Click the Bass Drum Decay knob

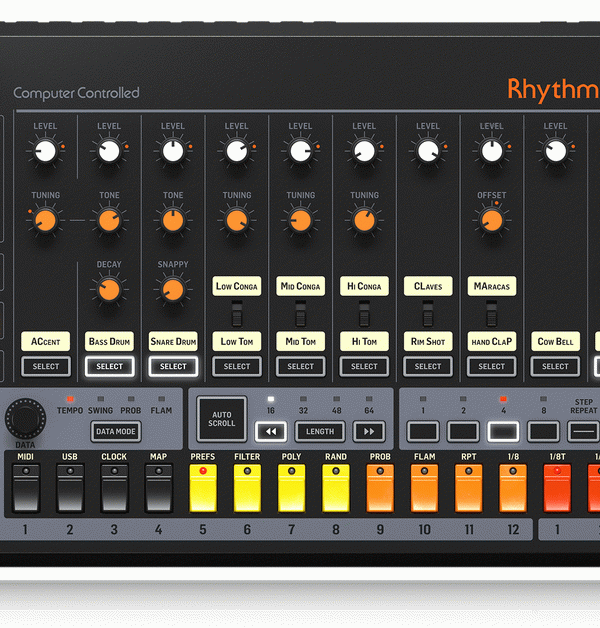[x=109, y=290]
